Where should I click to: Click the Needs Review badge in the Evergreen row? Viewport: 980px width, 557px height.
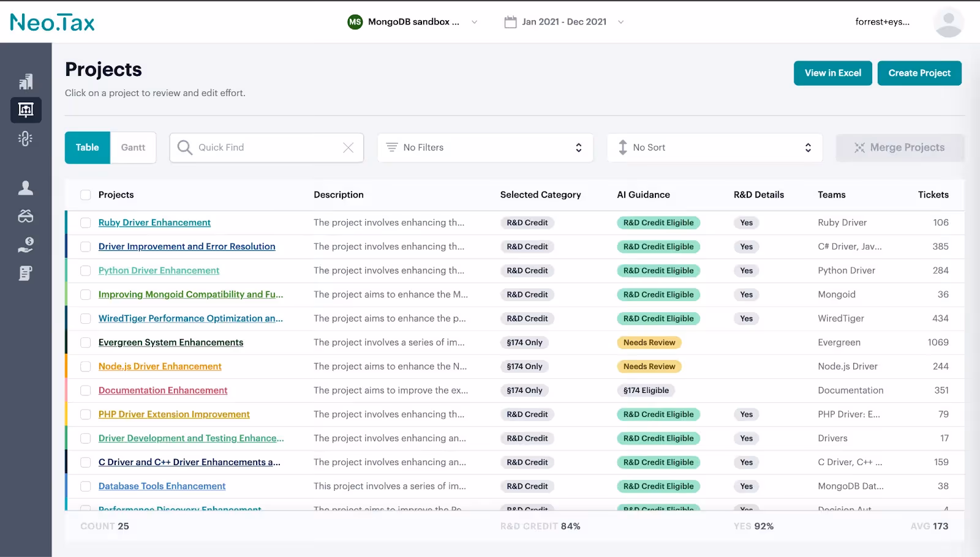pyautogui.click(x=649, y=343)
